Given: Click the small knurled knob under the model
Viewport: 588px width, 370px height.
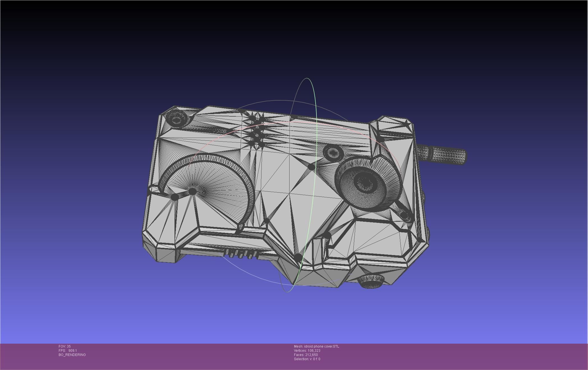Looking at the screenshot, I should pos(370,281).
